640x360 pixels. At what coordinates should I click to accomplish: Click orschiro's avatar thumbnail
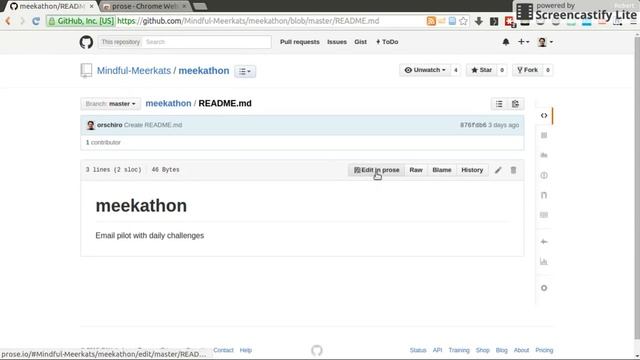(91, 125)
